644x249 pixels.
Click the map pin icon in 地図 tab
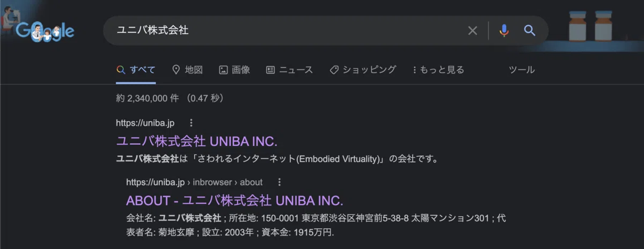coord(175,70)
